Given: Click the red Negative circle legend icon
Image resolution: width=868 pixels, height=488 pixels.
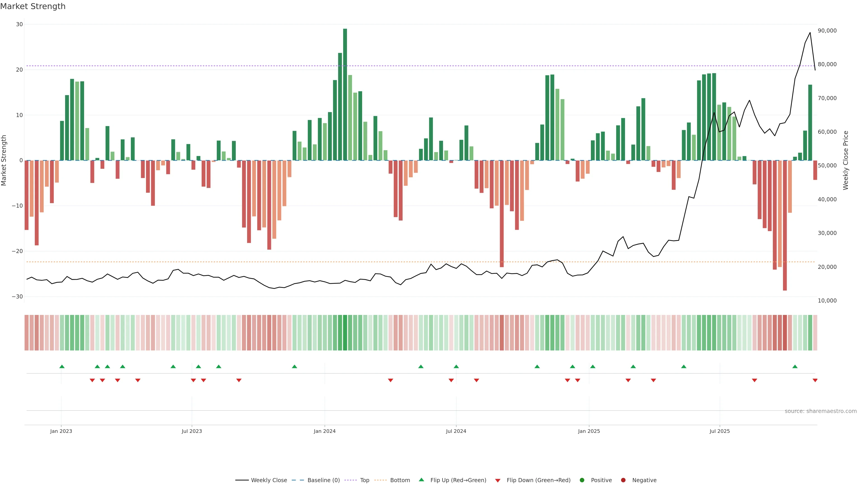Looking at the screenshot, I should 623,480.
